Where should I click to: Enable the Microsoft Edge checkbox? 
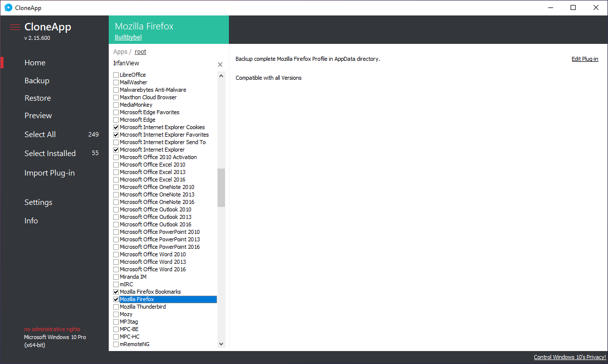(116, 120)
